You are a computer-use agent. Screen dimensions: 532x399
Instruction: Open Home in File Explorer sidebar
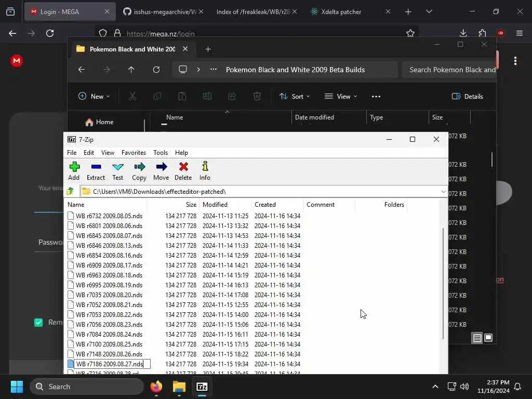click(x=99, y=122)
